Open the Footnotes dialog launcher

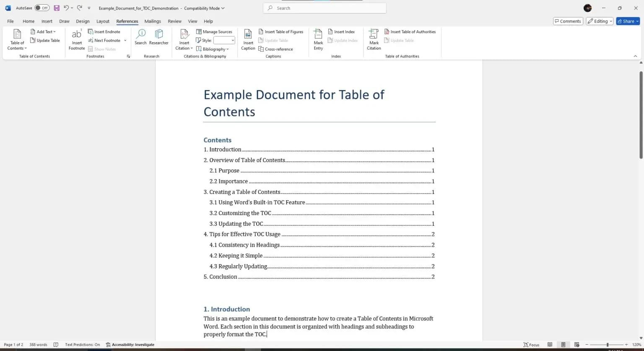pyautogui.click(x=128, y=56)
